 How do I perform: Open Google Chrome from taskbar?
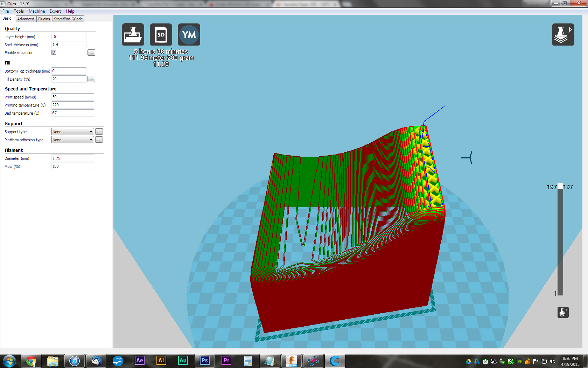click(31, 361)
